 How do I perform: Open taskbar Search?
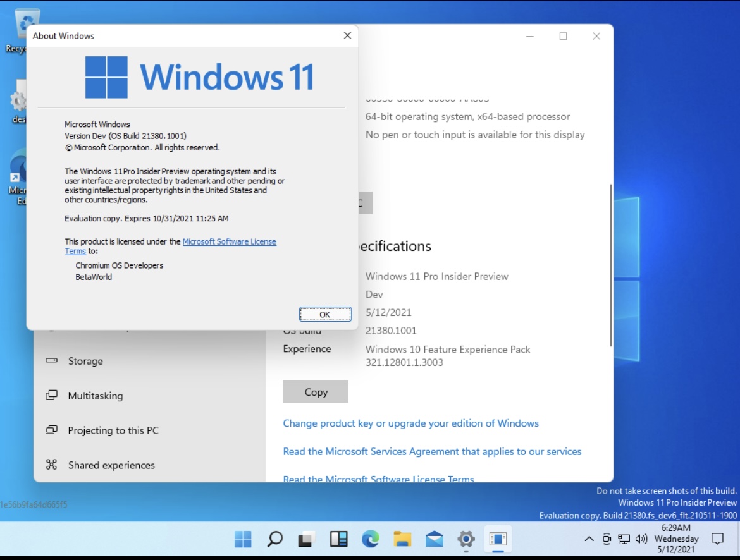point(274,539)
